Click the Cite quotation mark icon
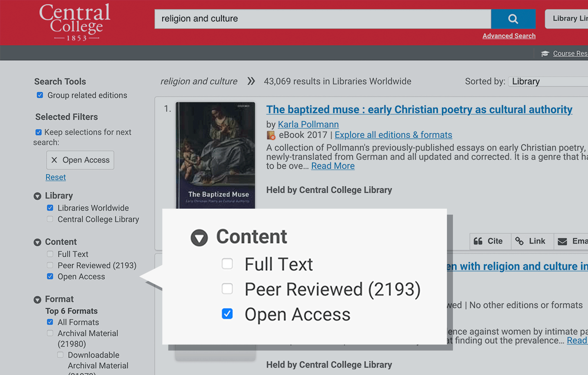This screenshot has width=588, height=375. (x=478, y=241)
